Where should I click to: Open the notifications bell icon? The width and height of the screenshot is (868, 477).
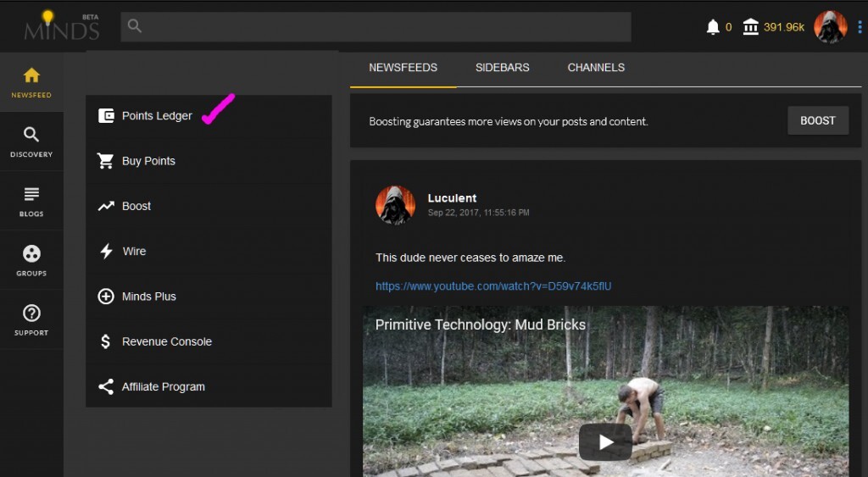tap(713, 27)
